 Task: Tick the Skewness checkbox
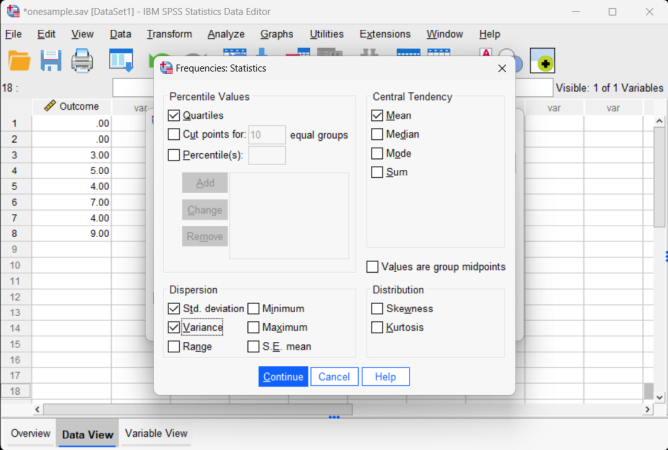click(377, 309)
